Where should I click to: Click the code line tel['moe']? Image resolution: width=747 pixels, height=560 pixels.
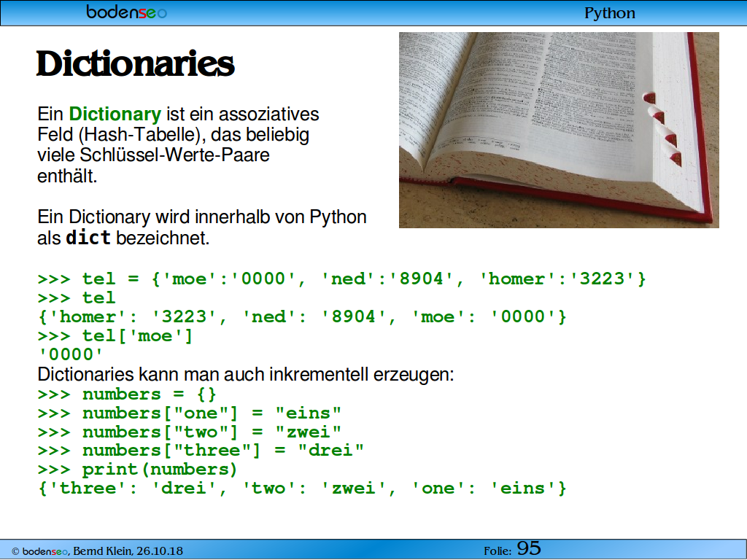coord(115,335)
